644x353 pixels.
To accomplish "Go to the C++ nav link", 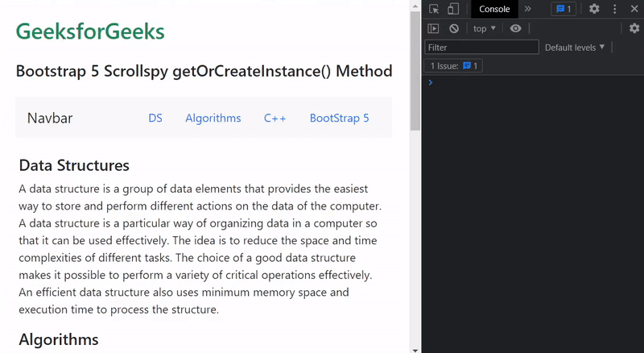I will pos(275,118).
